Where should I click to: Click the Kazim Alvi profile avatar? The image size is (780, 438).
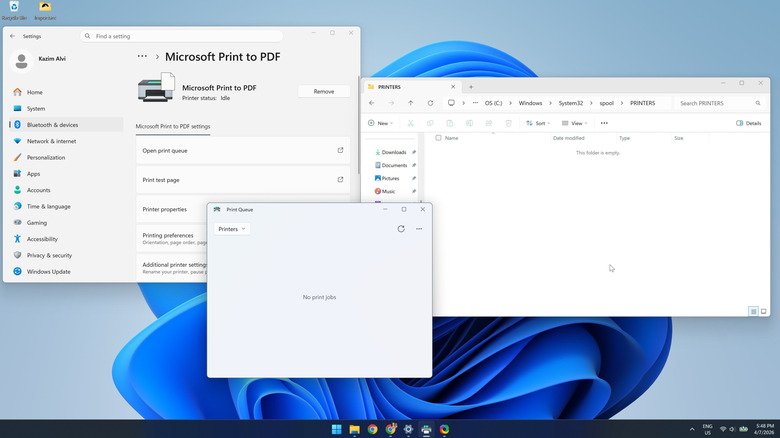point(21,61)
